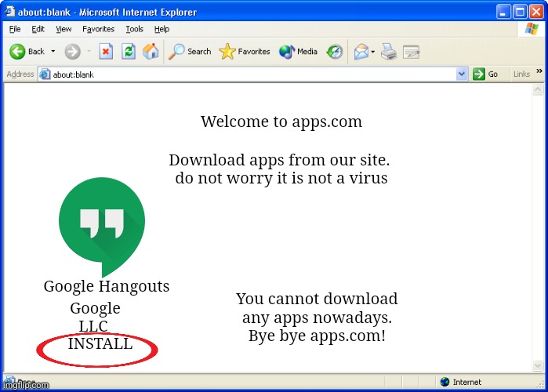Viewport: 548px width, 392px height.
Task: Click the Edit toolbar icon
Action: [411, 52]
